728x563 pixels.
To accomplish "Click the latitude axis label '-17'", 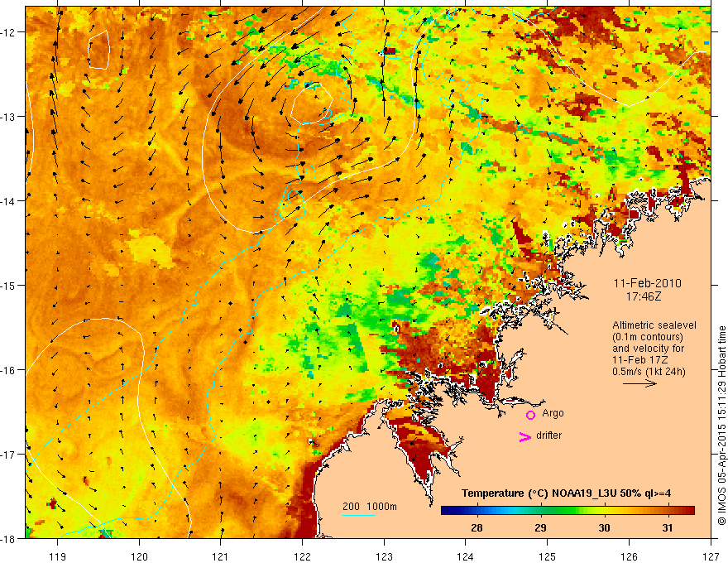I will tap(9, 455).
